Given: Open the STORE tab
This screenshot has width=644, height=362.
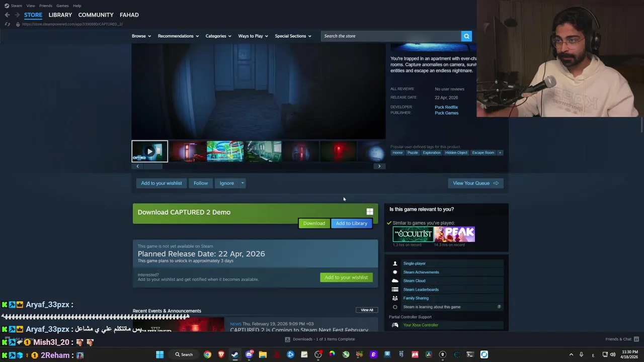Looking at the screenshot, I should 33,15.
